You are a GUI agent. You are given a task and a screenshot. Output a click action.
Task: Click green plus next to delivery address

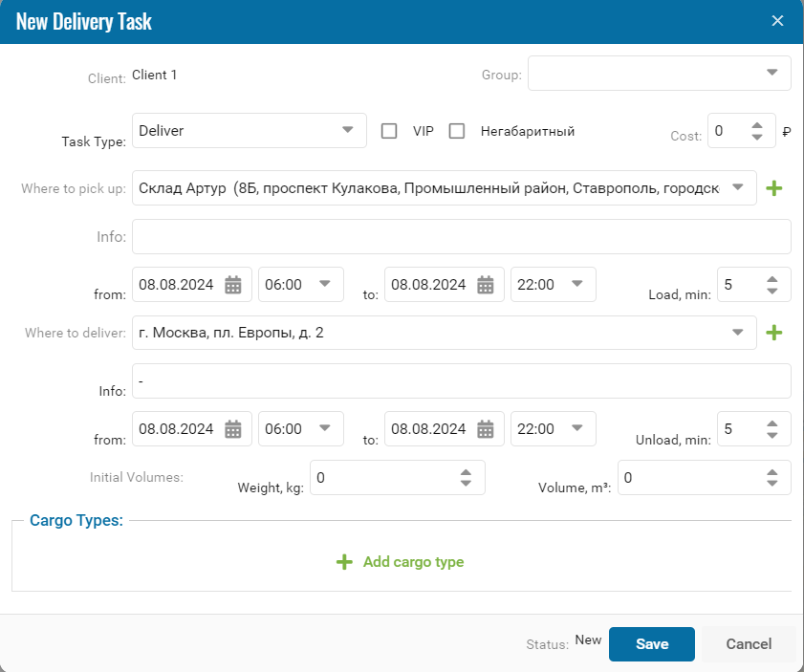click(774, 333)
